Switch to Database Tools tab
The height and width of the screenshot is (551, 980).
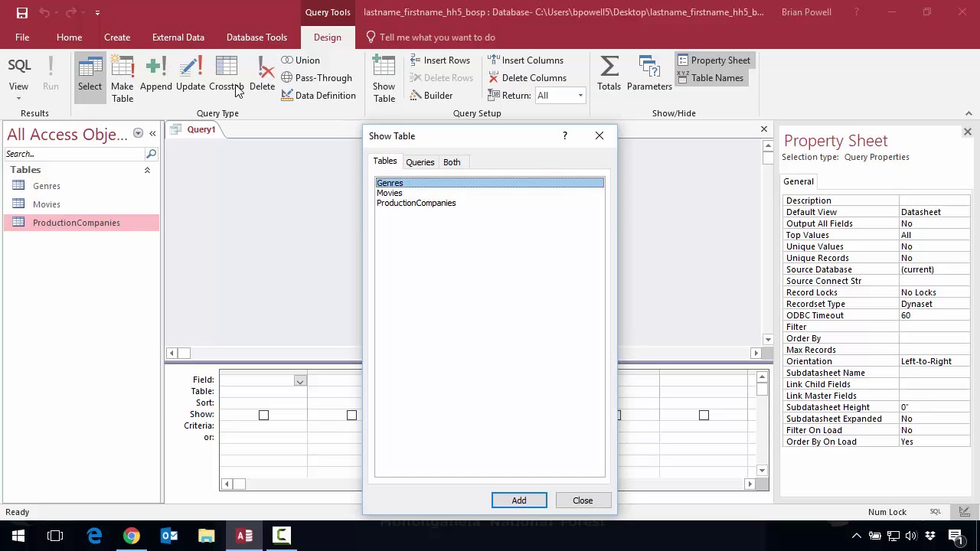point(256,37)
